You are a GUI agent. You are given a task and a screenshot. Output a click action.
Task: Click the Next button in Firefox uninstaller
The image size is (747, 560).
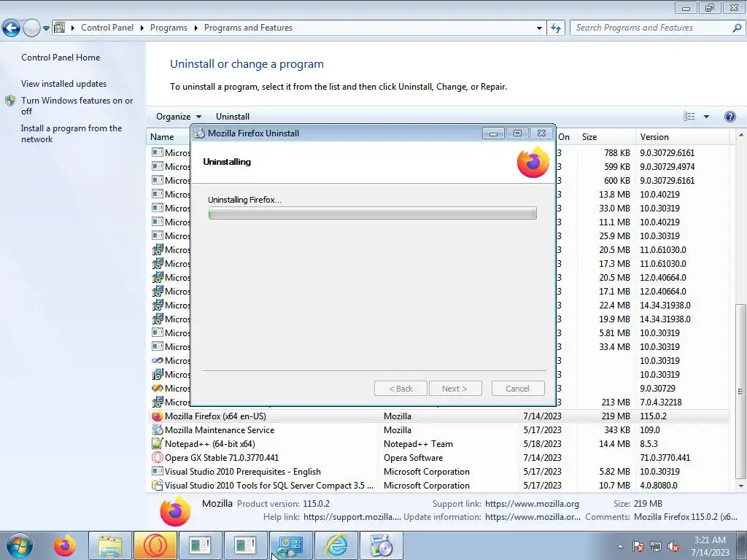455,389
